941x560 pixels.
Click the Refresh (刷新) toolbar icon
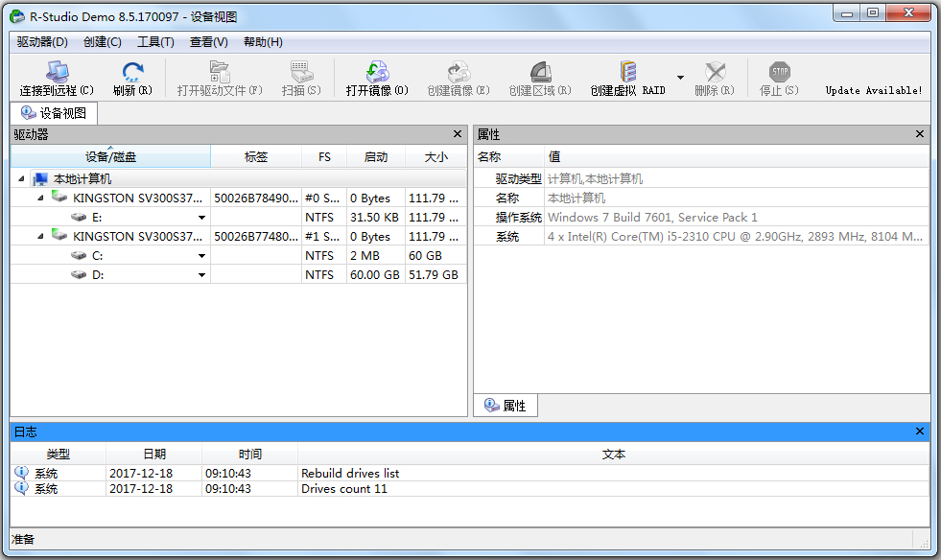click(x=132, y=72)
